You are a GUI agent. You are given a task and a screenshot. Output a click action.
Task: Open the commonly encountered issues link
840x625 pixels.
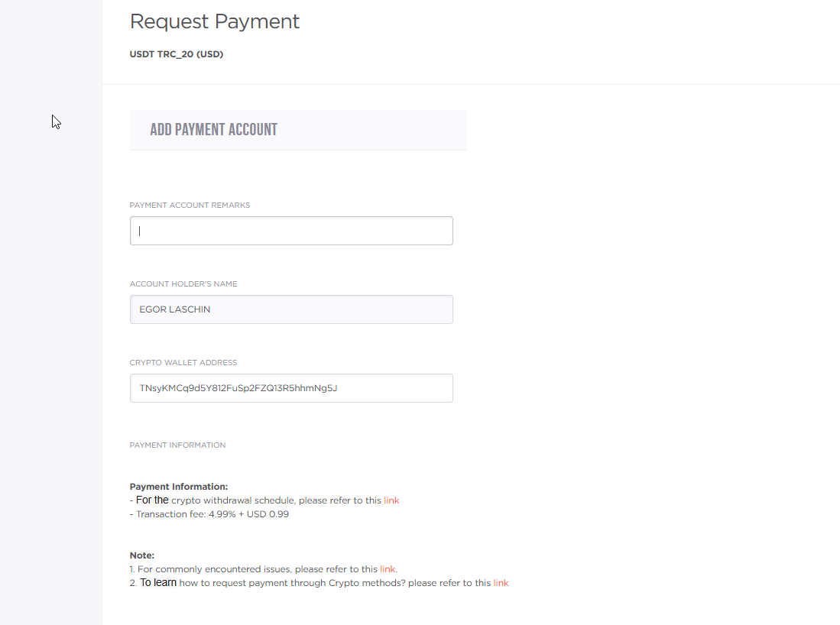(388, 569)
